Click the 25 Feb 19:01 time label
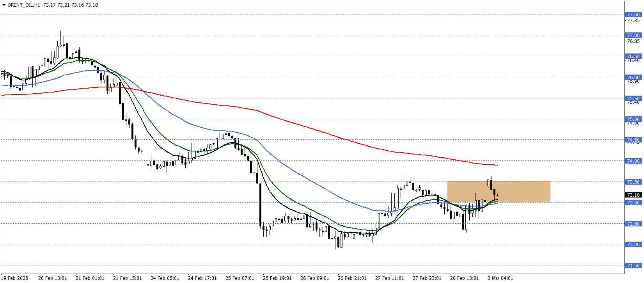Screen dimensions: 644x283 [277, 278]
